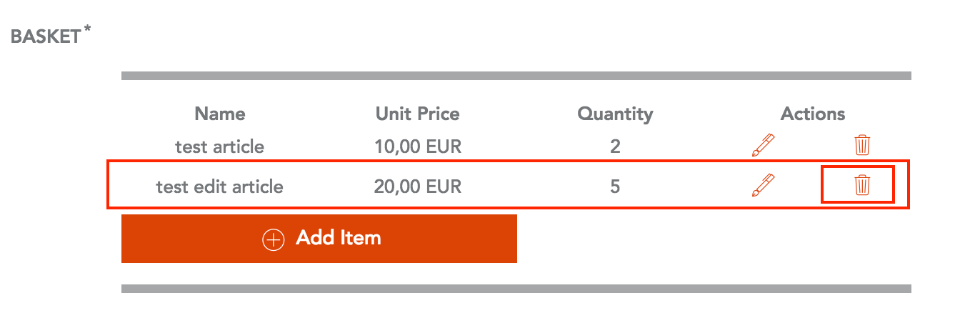Select the 'test edit article' name cell
The width and height of the screenshot is (980, 313).
point(220,187)
